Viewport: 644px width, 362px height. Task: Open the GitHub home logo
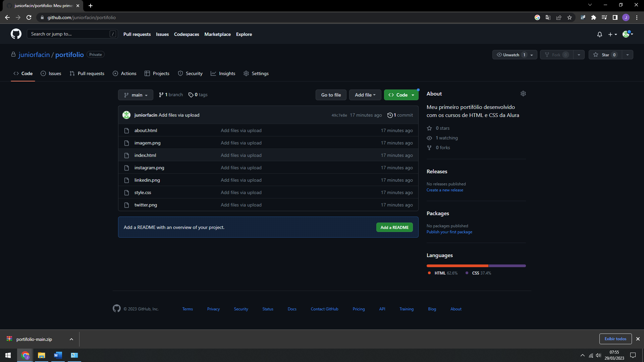16,34
